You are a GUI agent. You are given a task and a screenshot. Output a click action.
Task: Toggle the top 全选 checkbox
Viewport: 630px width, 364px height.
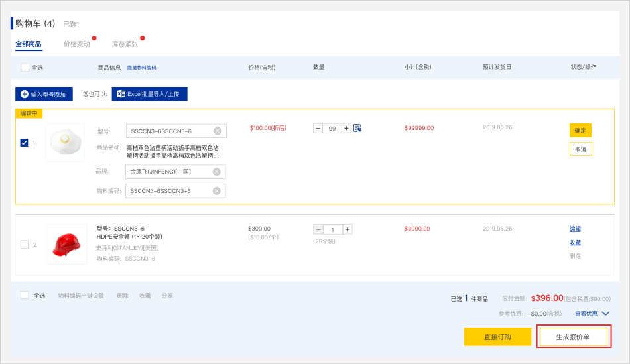25,68
